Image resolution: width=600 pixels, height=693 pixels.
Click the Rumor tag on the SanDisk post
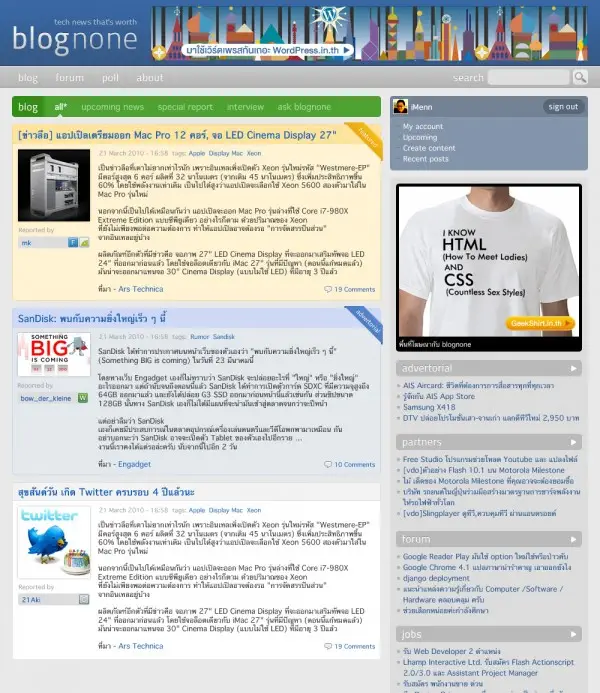tap(199, 337)
